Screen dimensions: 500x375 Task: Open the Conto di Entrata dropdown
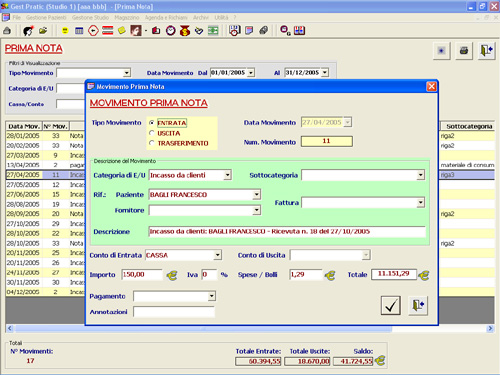tap(217, 255)
